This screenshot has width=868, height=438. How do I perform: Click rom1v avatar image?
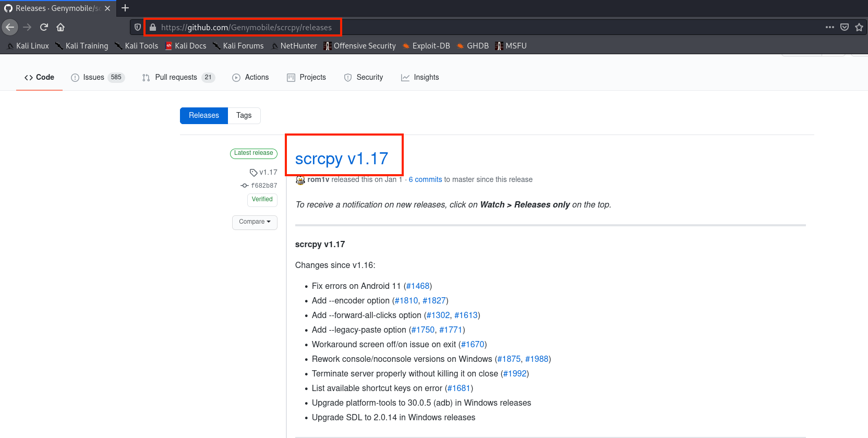(300, 180)
